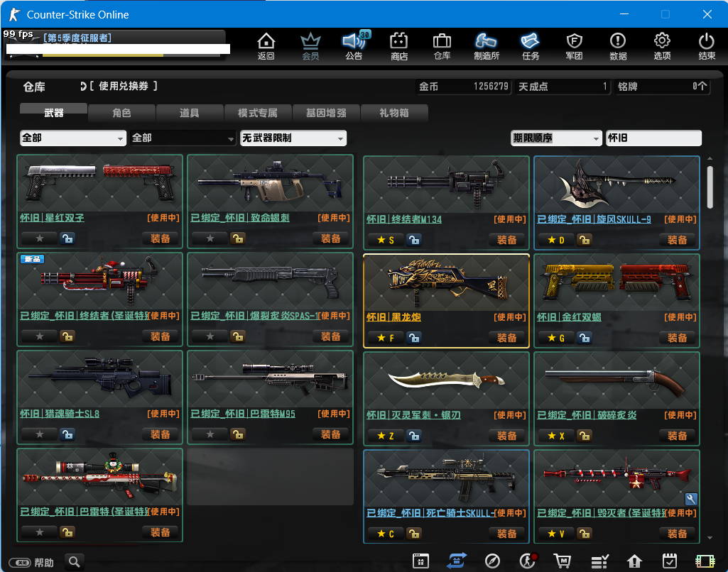Image resolution: width=728 pixels, height=572 pixels.
Task: Click the magnifier search icon beside 帮助
Action: [75, 562]
